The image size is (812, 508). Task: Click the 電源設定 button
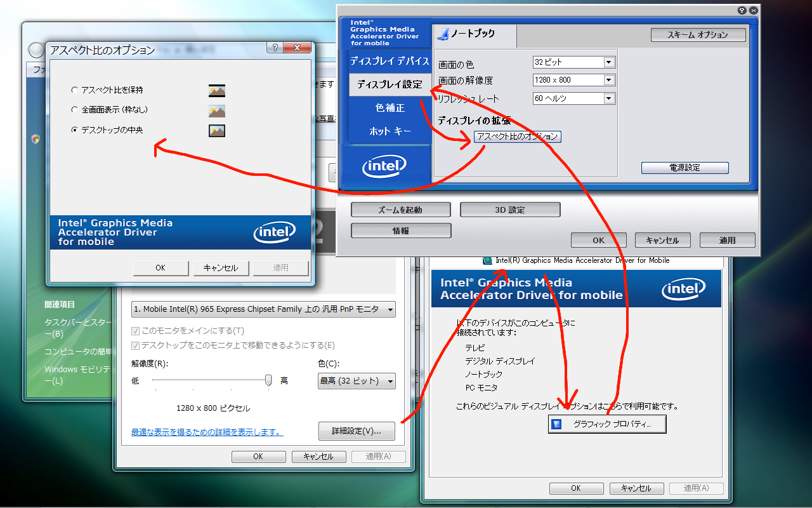tap(685, 168)
